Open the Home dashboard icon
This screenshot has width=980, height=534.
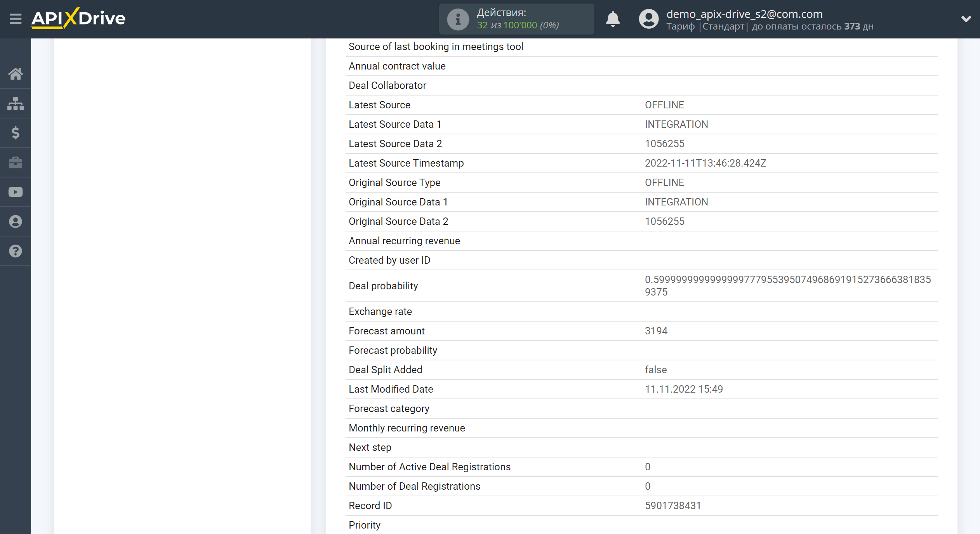click(16, 74)
